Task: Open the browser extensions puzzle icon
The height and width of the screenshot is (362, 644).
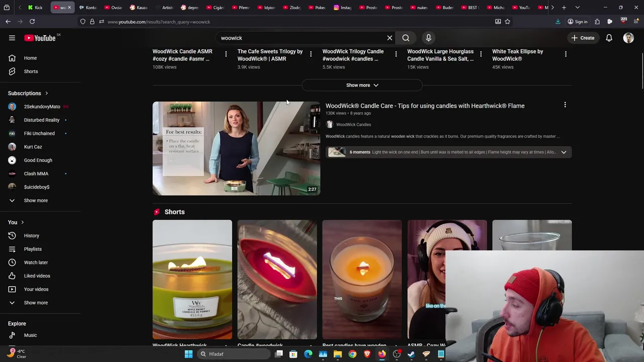Action: coord(597,22)
